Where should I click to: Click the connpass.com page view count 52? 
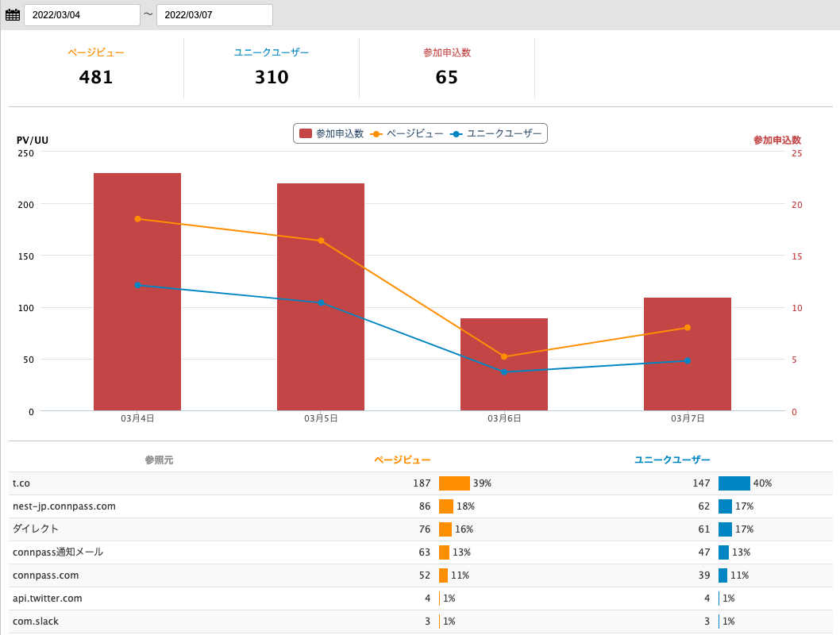coord(425,575)
